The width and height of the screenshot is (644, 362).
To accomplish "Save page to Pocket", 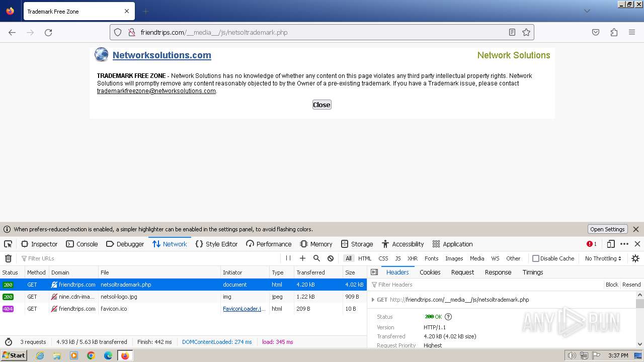I will (x=596, y=32).
